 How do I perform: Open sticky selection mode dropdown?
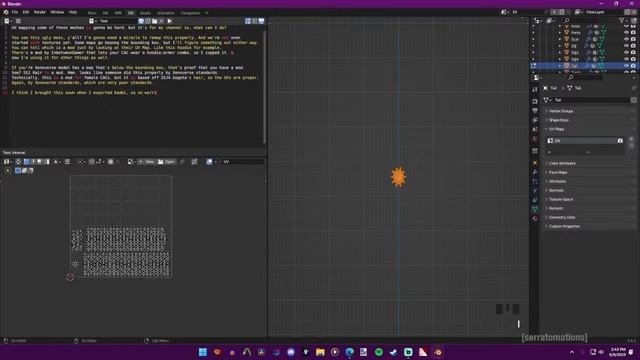tap(57, 162)
